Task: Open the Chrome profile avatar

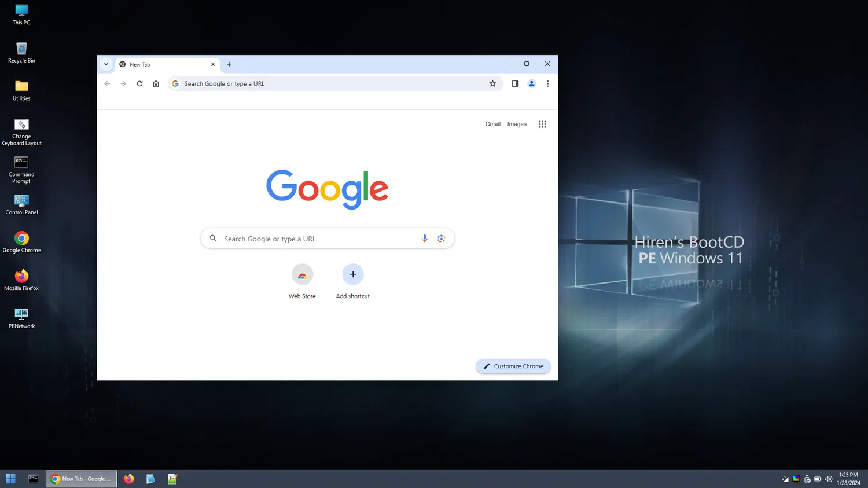Action: coord(531,84)
